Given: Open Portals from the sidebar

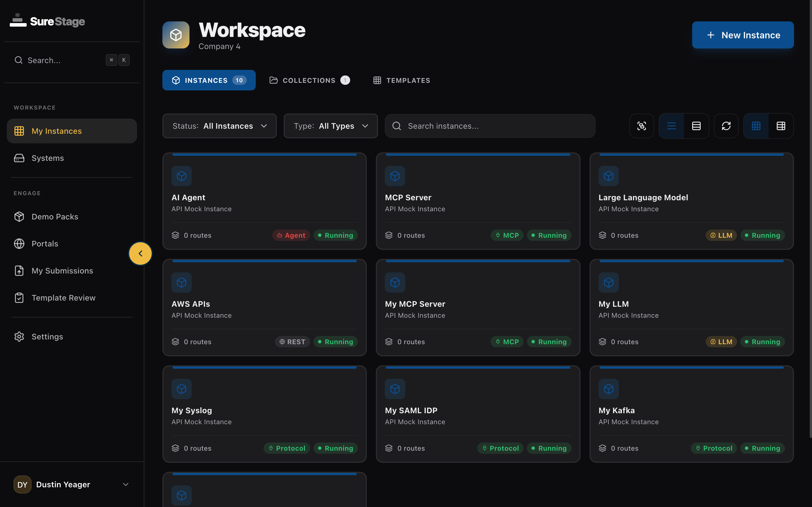Looking at the screenshot, I should (45, 243).
